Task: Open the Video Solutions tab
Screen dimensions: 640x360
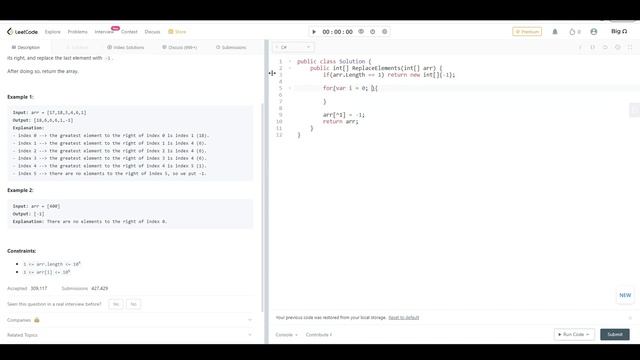Action: coord(126,47)
